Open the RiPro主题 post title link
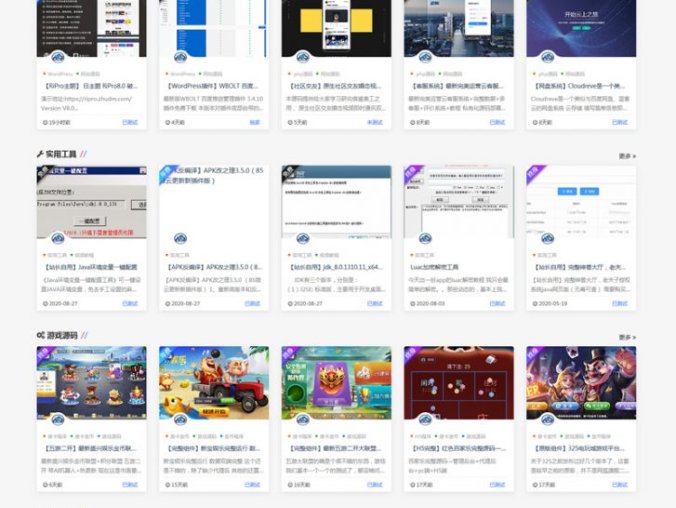676x508 pixels. point(91,86)
